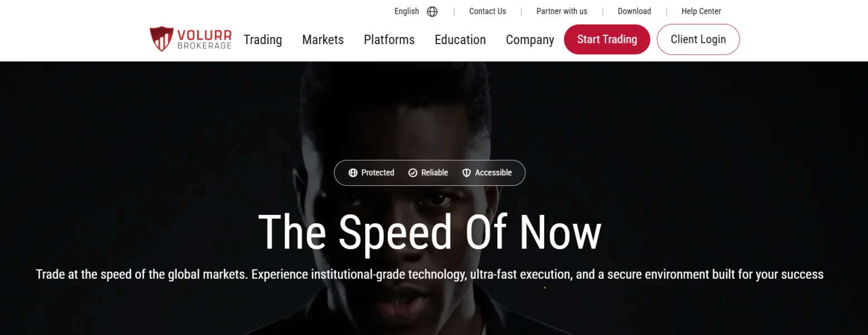This screenshot has height=335, width=868.
Task: Click the checkmark icon beside Reliable
Action: pyautogui.click(x=413, y=173)
